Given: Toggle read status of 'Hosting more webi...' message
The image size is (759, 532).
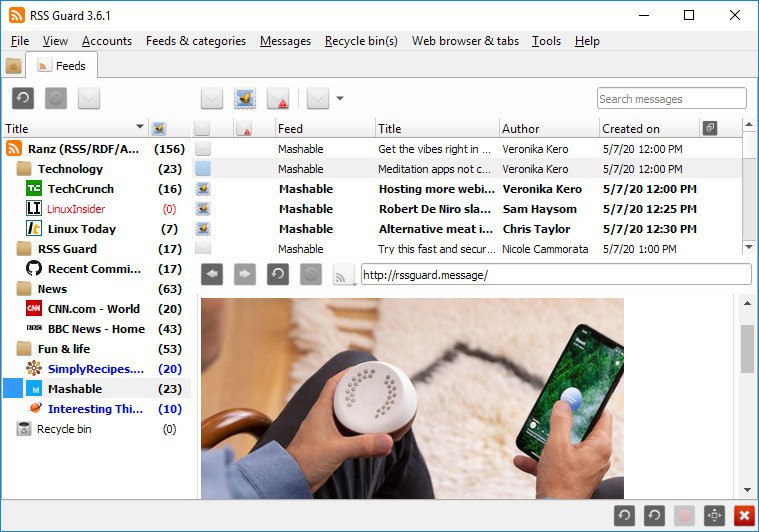Looking at the screenshot, I should point(203,189).
